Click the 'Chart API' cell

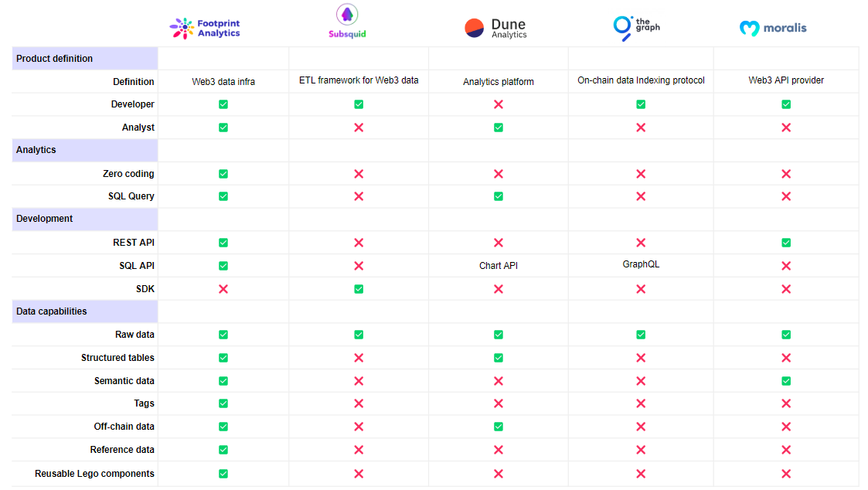(x=499, y=266)
